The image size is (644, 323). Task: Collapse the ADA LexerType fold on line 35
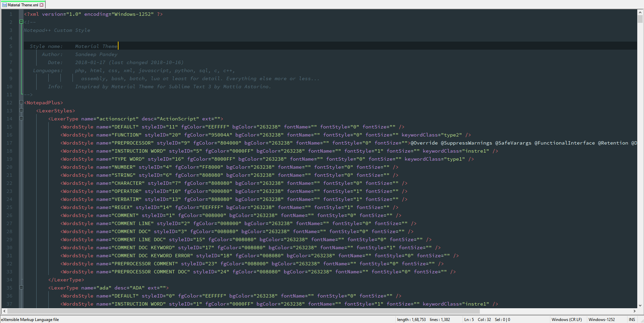21,287
